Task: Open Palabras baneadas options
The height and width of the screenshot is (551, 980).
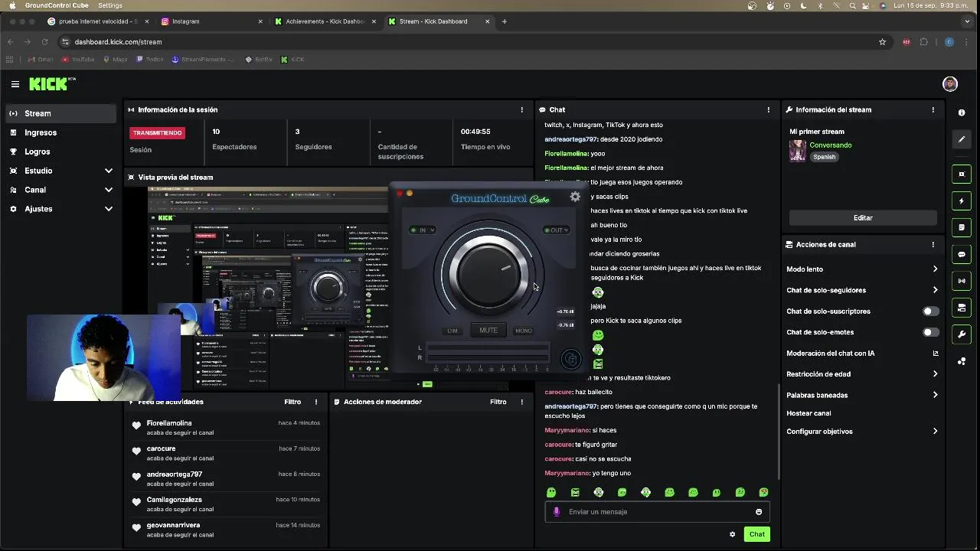Action: point(862,395)
